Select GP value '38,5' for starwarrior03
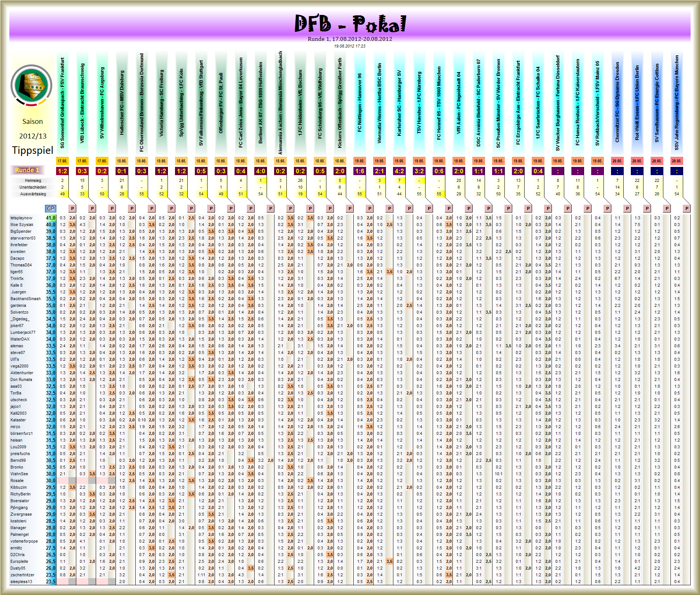 [x=50, y=238]
